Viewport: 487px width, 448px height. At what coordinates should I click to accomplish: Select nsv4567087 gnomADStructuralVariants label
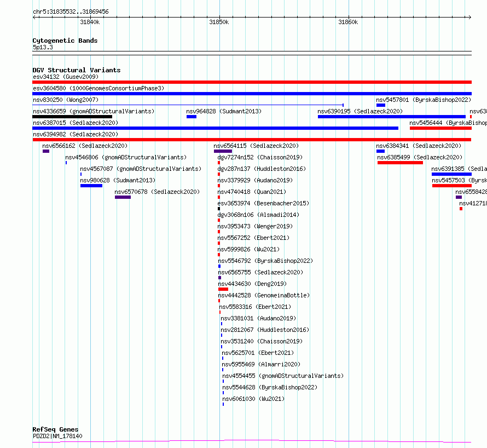tap(141, 169)
